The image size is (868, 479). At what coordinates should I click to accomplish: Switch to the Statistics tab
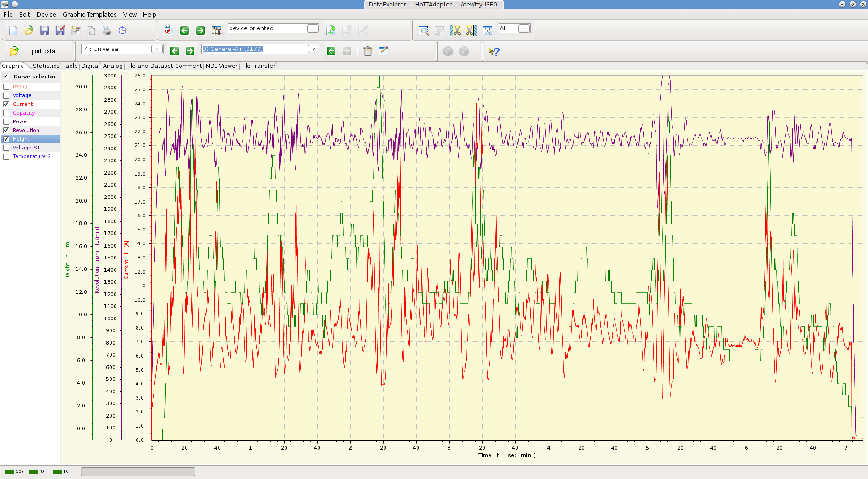coord(46,66)
